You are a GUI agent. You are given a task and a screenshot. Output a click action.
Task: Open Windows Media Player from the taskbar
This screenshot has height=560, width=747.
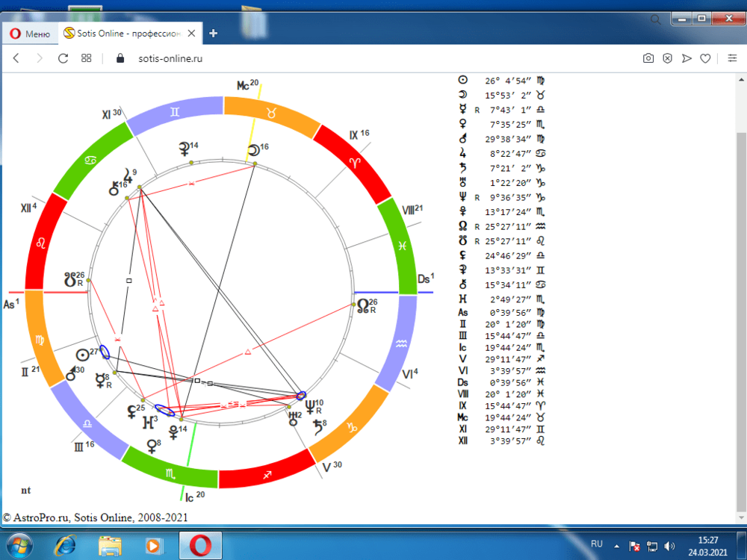[x=153, y=546]
